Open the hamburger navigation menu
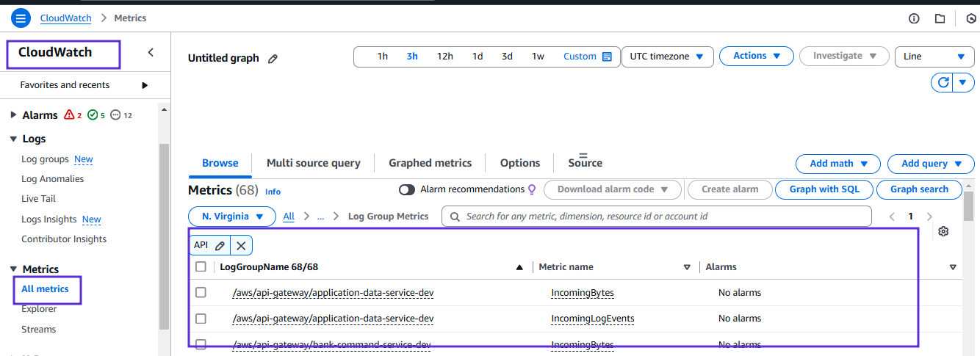Screen dimensions: 980x356 pyautogui.click(x=21, y=18)
